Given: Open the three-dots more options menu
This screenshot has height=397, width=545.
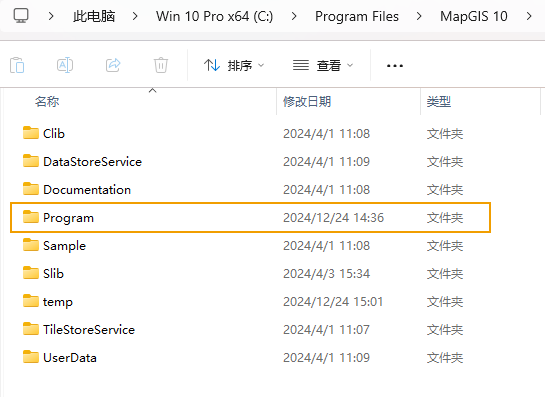Looking at the screenshot, I should (x=395, y=65).
